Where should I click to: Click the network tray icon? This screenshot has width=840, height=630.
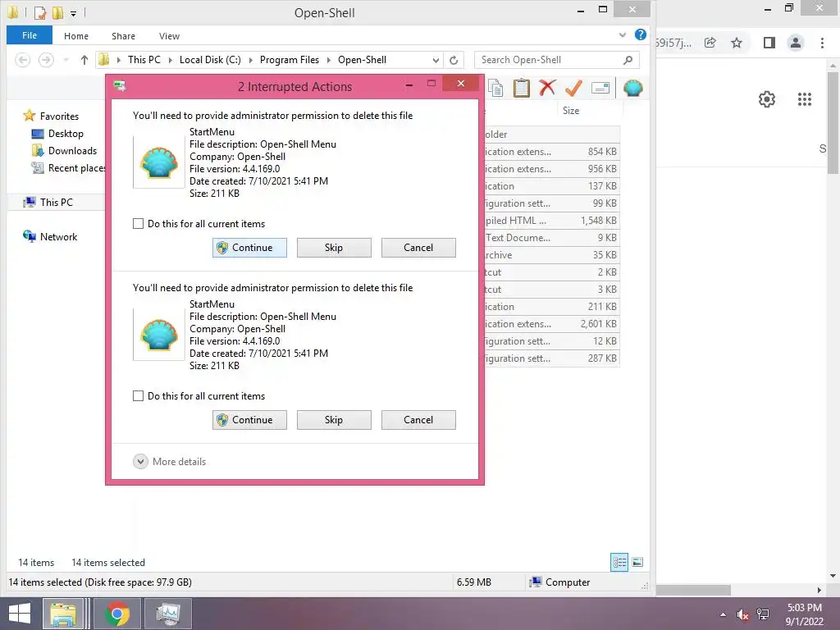point(763,614)
